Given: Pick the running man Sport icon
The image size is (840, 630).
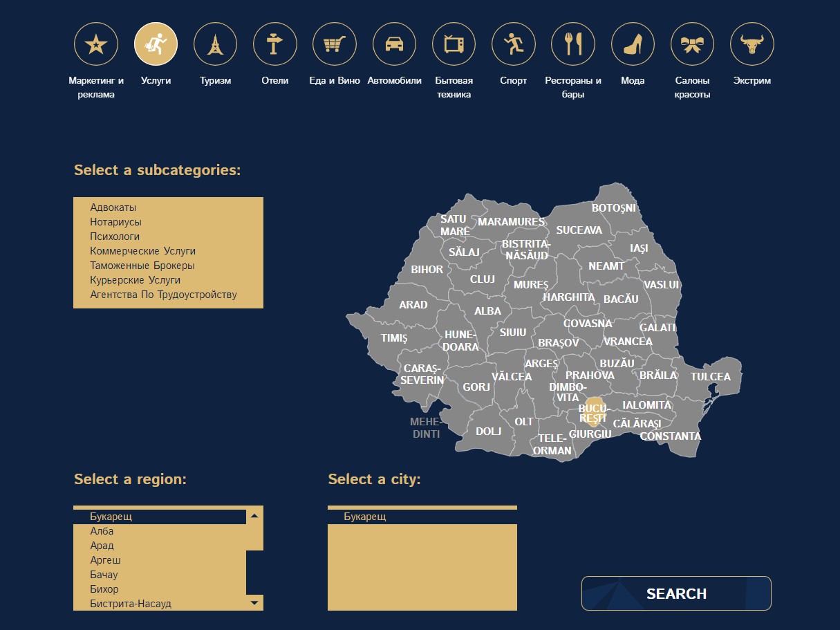Looking at the screenshot, I should point(513,44).
